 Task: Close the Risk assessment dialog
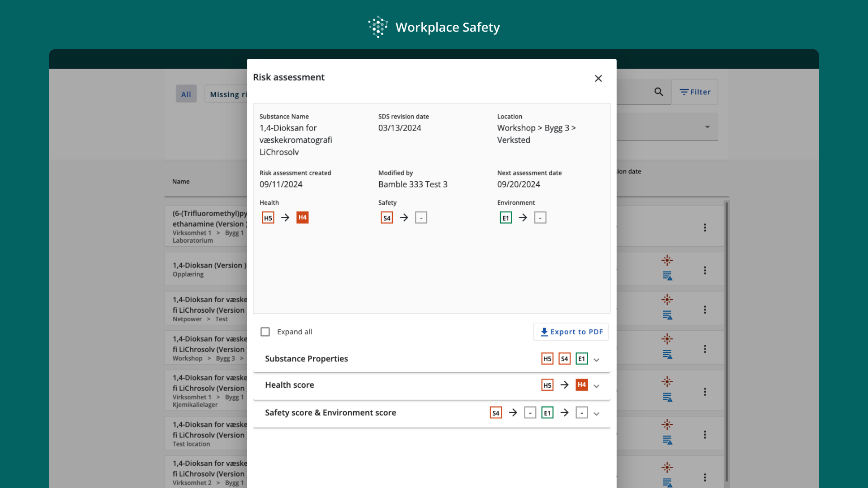598,79
